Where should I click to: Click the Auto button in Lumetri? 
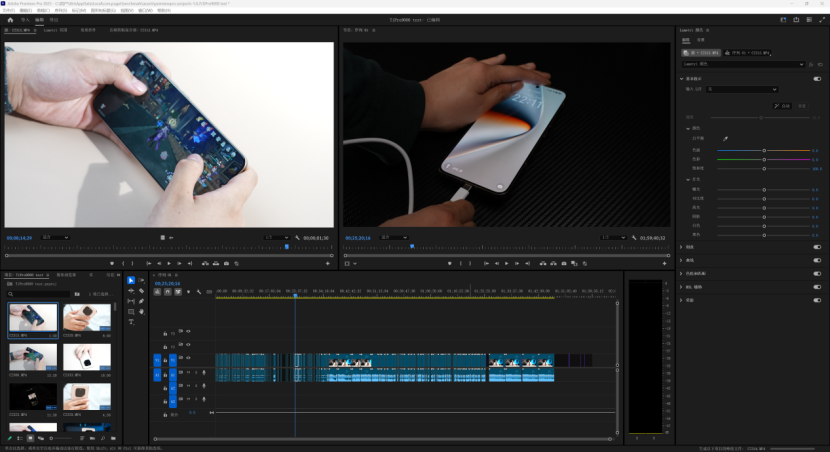(x=782, y=105)
